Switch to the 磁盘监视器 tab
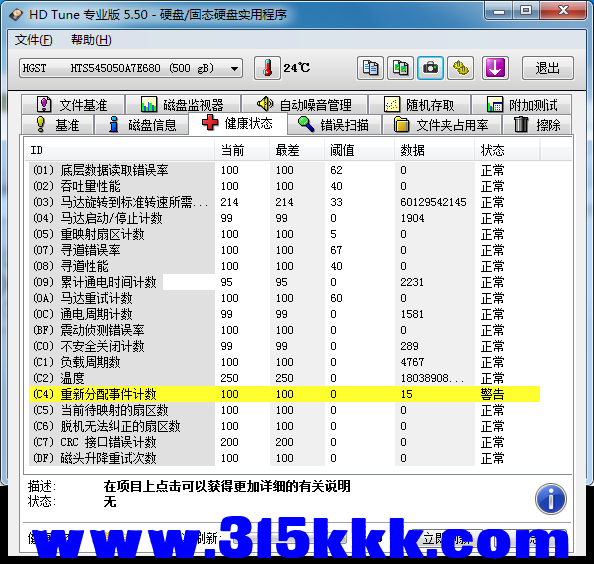 click(x=183, y=105)
